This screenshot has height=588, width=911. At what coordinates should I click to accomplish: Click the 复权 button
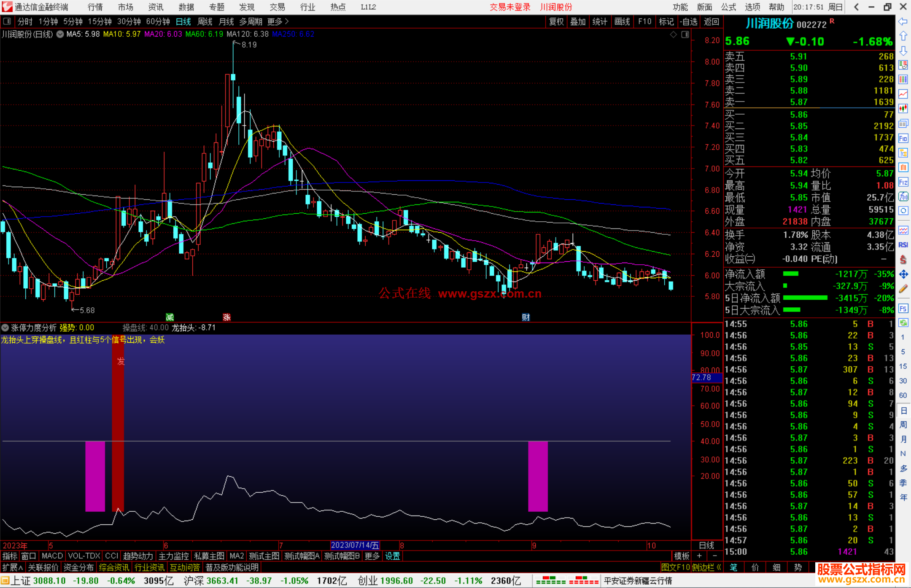556,21
